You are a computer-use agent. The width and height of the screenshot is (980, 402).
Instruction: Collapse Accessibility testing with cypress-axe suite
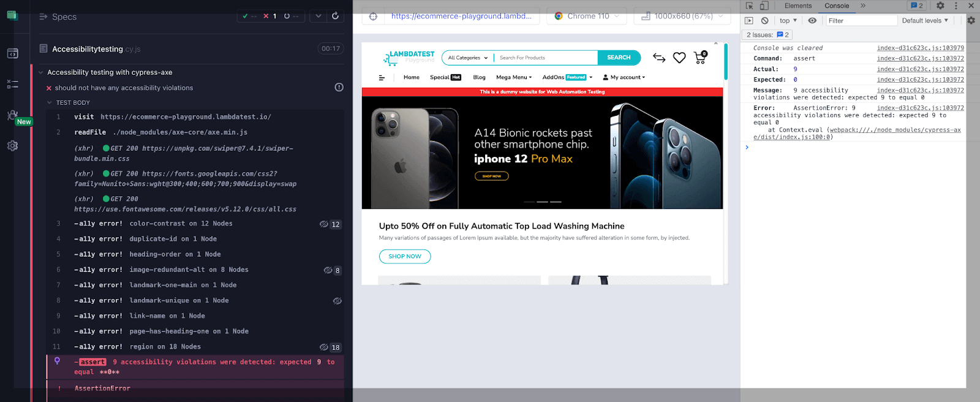coord(41,72)
